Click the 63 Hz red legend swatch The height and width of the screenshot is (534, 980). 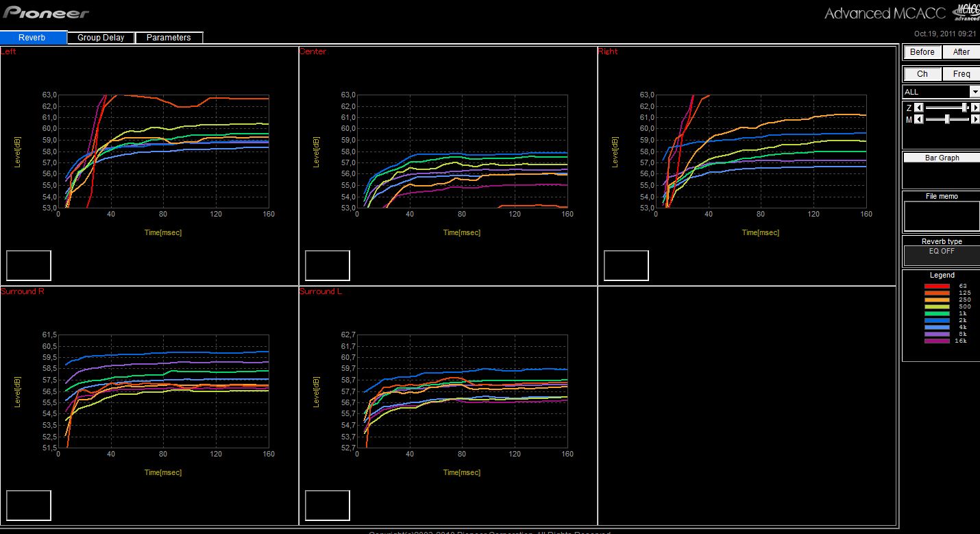tap(937, 286)
